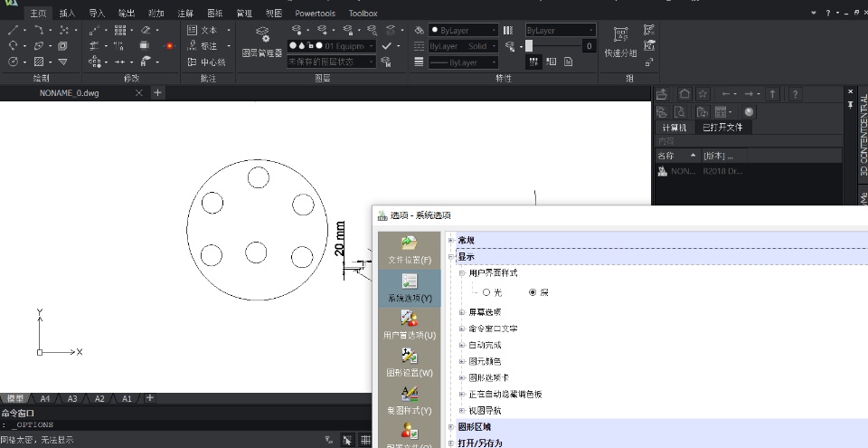The image size is (868, 448).
Task: Click the paint bucket color icon in 特性
Action: click(x=420, y=31)
